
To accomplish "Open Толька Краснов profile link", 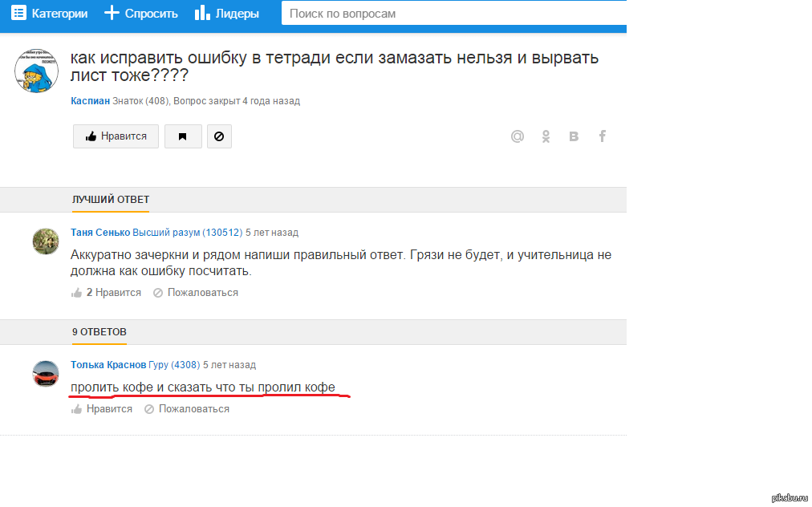I will tap(108, 364).
